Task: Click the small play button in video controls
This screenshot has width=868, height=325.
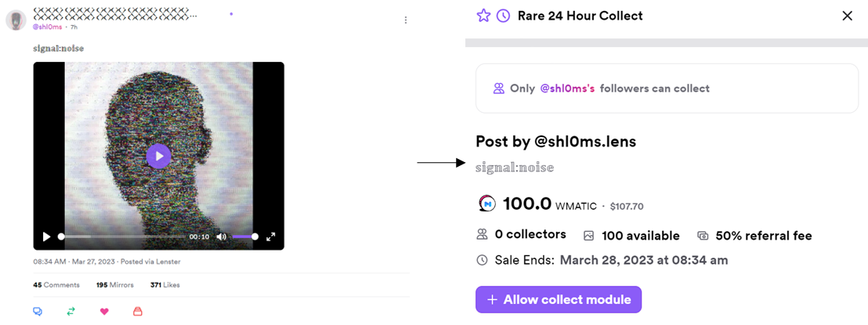Action: 46,237
